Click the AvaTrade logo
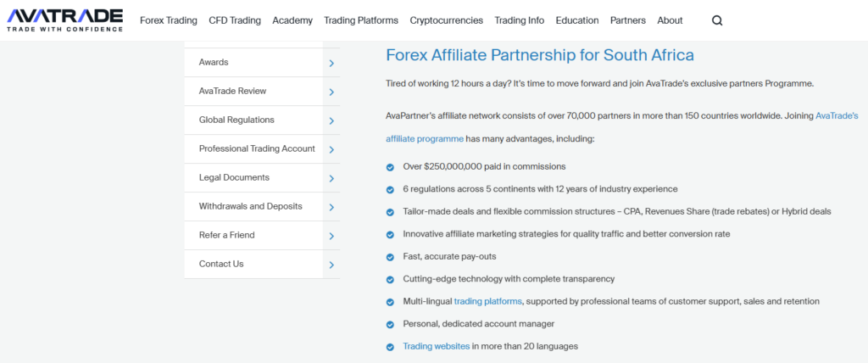The width and height of the screenshot is (868, 363). (x=64, y=20)
